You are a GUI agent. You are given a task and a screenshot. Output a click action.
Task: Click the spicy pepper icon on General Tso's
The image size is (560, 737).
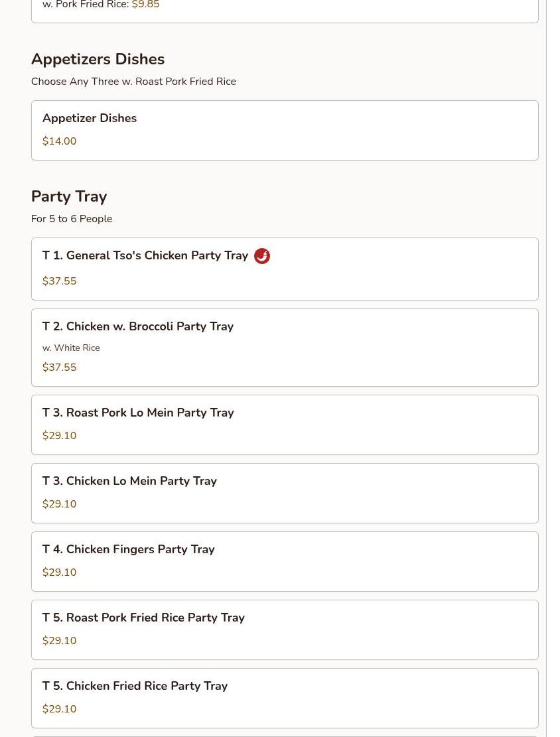pyautogui.click(x=262, y=256)
